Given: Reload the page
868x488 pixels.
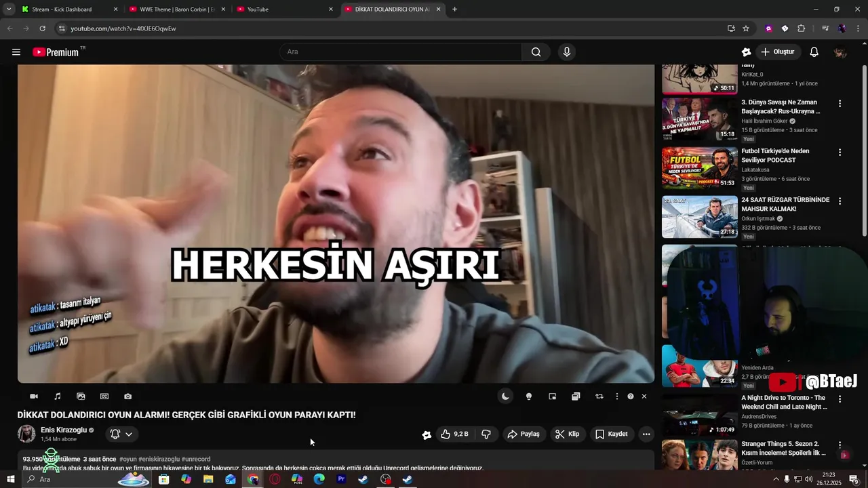Looking at the screenshot, I should [42, 28].
